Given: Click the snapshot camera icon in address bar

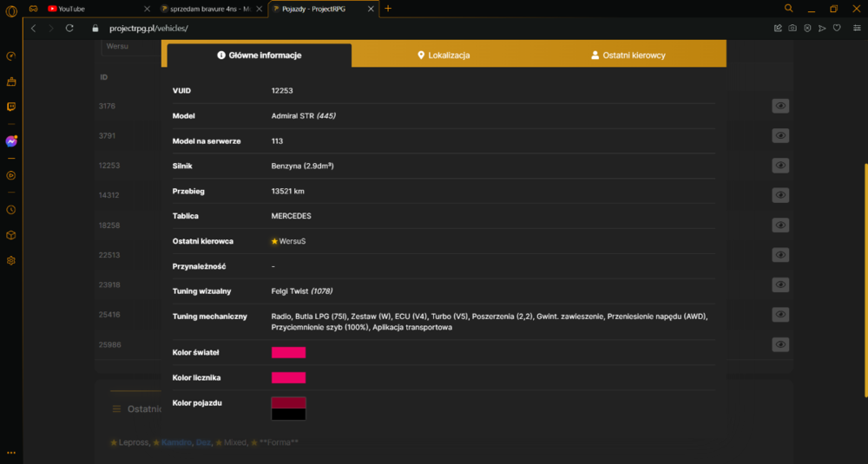Looking at the screenshot, I should coord(792,29).
